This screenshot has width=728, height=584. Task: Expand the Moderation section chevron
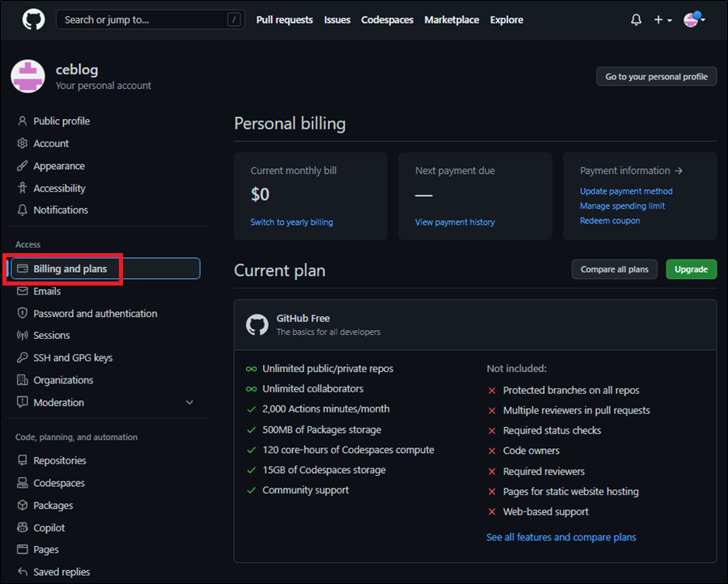[189, 403]
